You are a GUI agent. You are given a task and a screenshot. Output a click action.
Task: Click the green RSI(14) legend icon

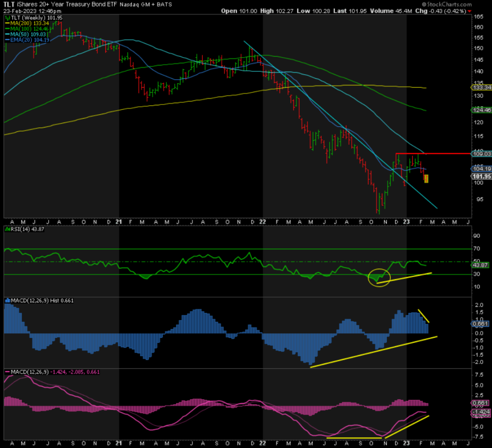[7, 229]
